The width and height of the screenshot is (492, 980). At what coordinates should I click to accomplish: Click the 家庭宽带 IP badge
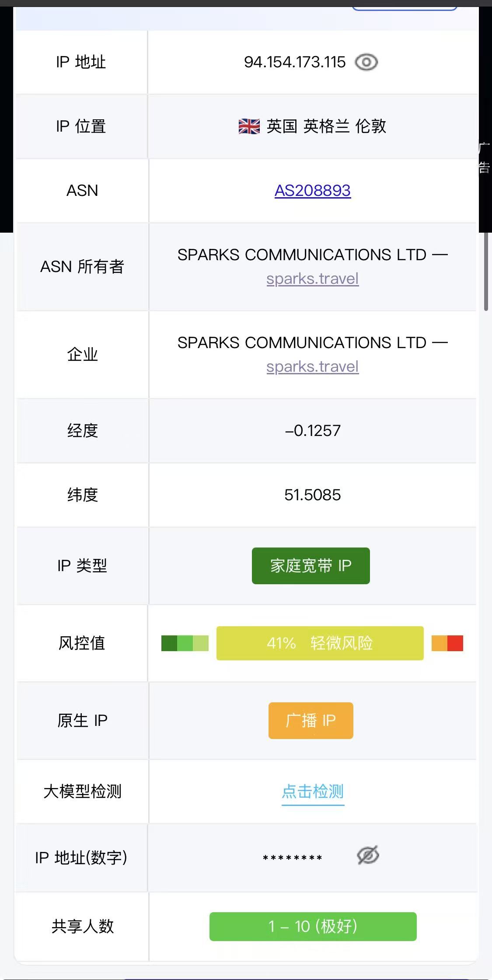click(311, 565)
